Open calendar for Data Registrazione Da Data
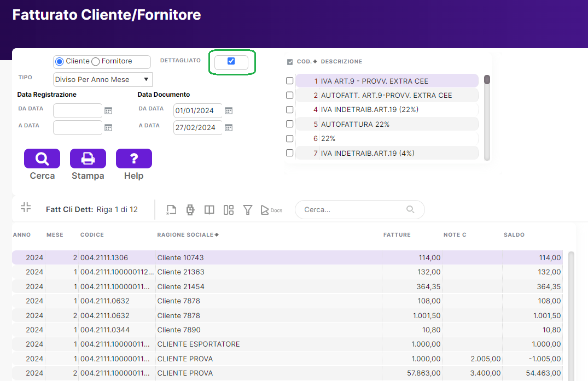 (108, 111)
